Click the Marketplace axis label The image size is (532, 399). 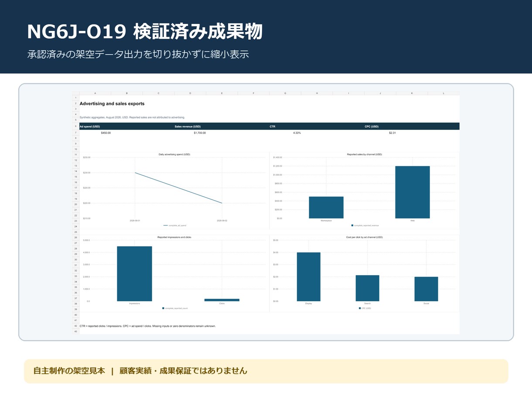coord(326,221)
